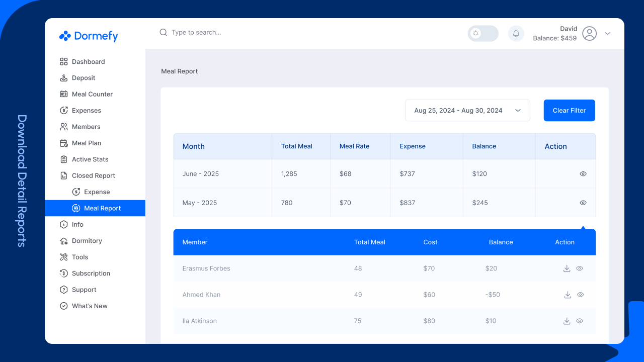Click the What's New checkmark icon
Viewport: 644px width, 362px height.
click(63, 306)
